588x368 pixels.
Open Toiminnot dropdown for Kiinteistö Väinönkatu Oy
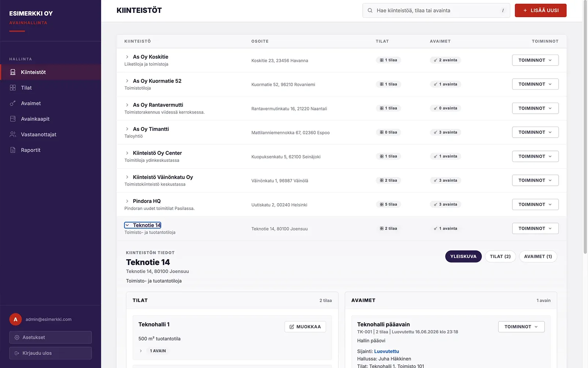(535, 180)
